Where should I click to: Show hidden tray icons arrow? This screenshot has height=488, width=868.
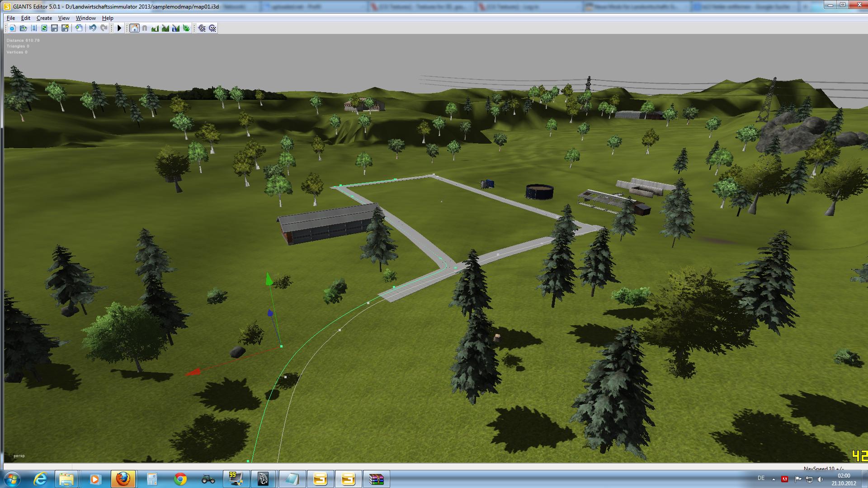click(x=773, y=479)
